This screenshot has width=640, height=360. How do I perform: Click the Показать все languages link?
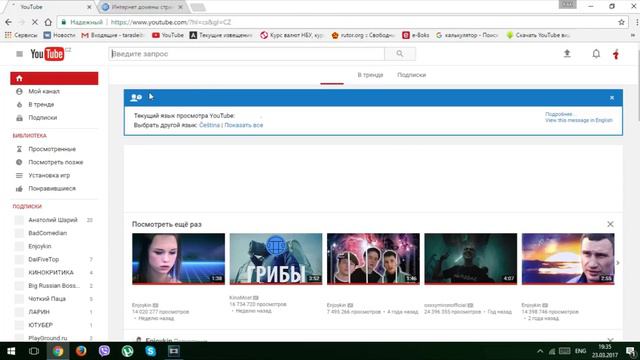click(x=244, y=125)
